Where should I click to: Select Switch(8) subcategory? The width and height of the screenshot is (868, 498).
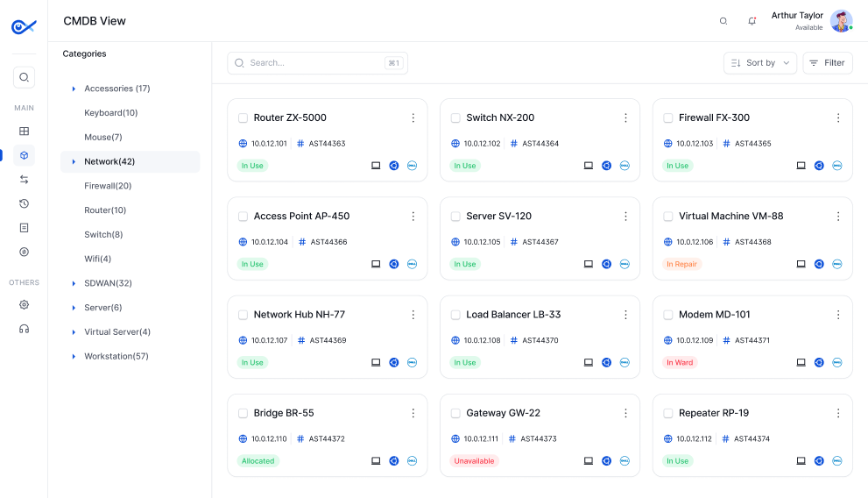(103, 235)
